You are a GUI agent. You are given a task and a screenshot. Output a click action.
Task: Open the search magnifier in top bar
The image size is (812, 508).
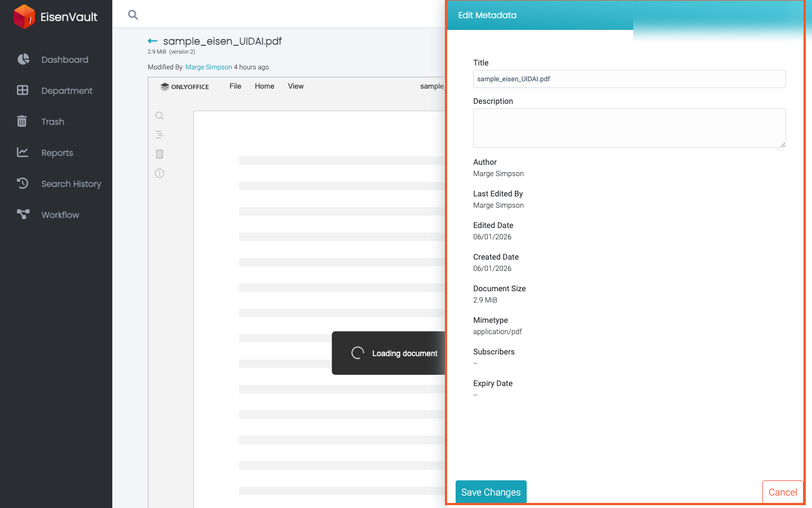click(x=133, y=15)
